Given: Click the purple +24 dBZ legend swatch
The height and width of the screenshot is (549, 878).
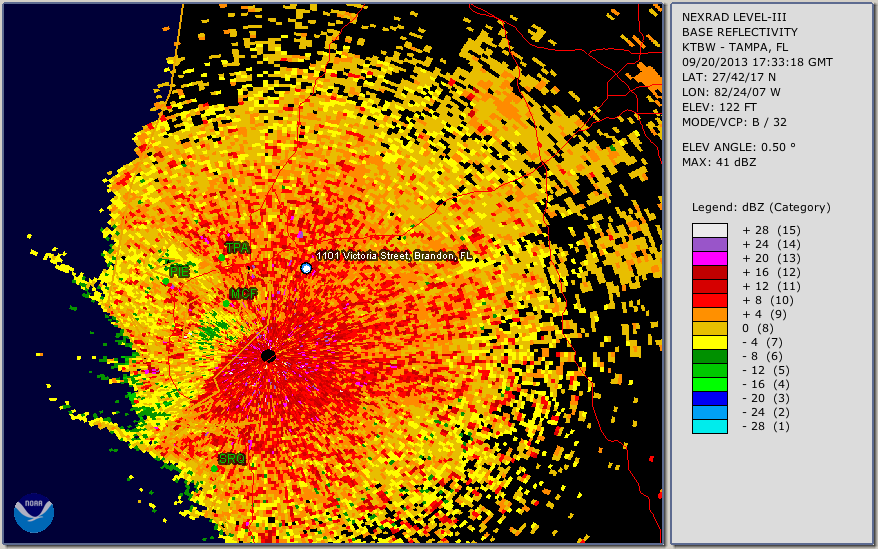Looking at the screenshot, I should coord(709,244).
